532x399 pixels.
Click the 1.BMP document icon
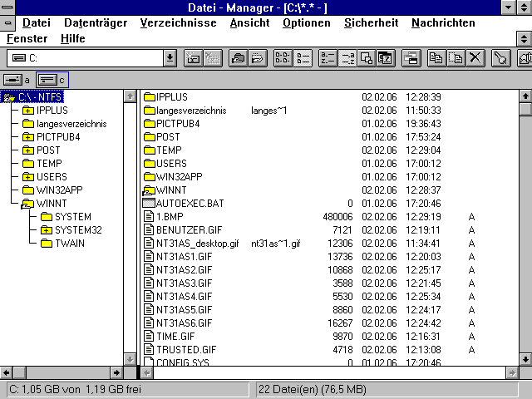(x=149, y=216)
